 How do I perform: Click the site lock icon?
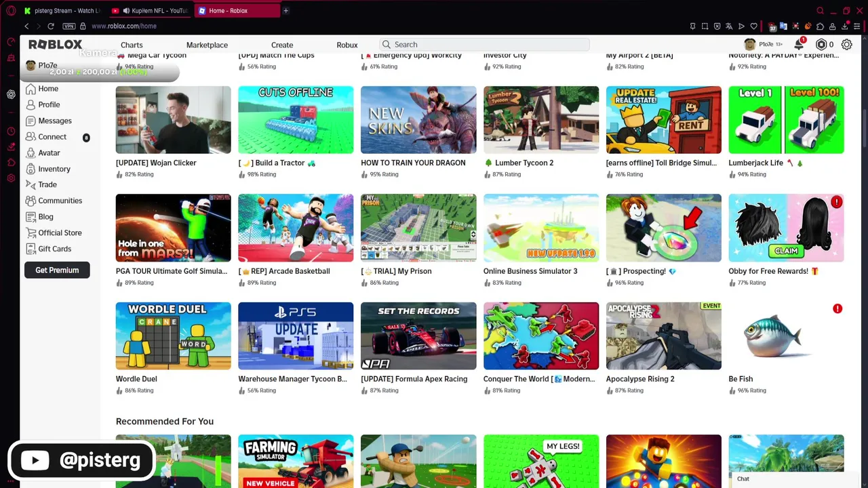pos(83,26)
